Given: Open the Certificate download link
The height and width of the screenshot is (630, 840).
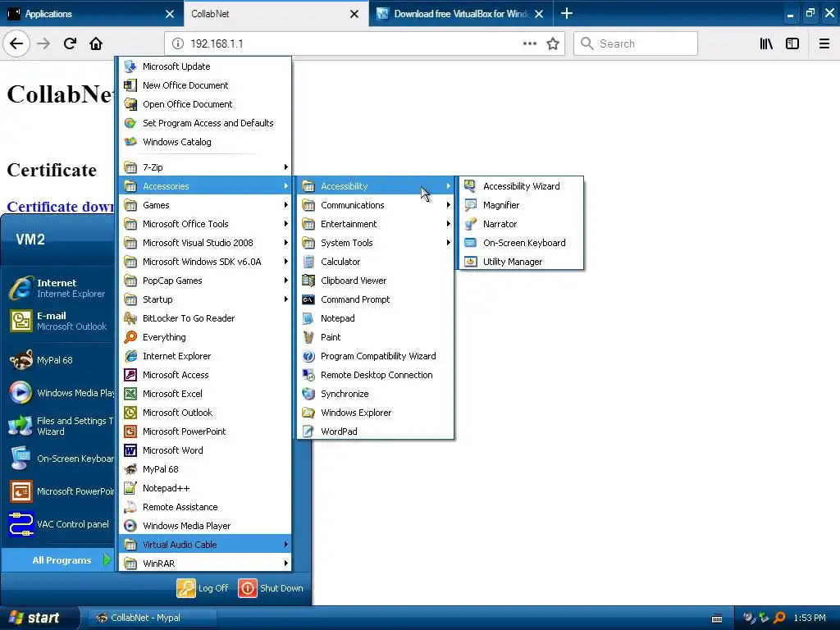Looking at the screenshot, I should coord(60,207).
